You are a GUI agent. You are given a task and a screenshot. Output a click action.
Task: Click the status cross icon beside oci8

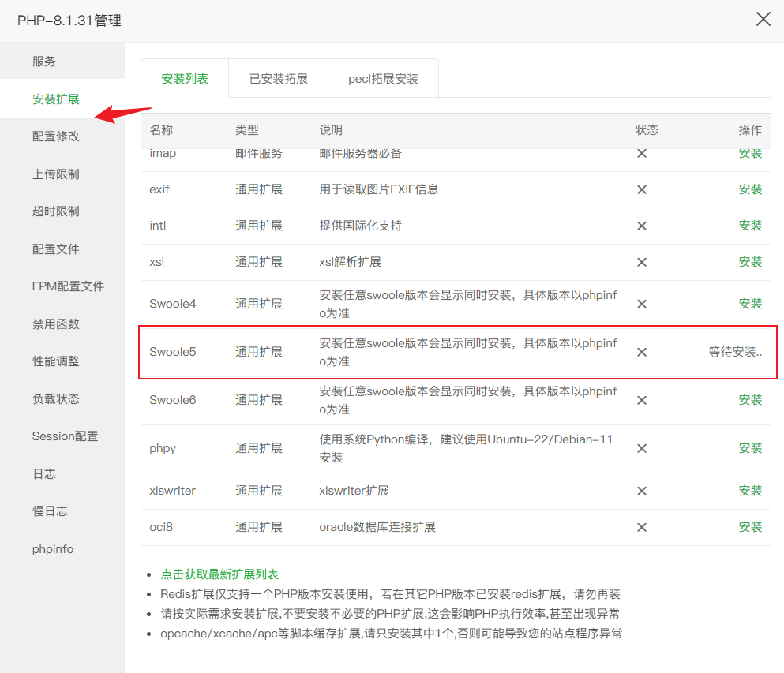[642, 527]
